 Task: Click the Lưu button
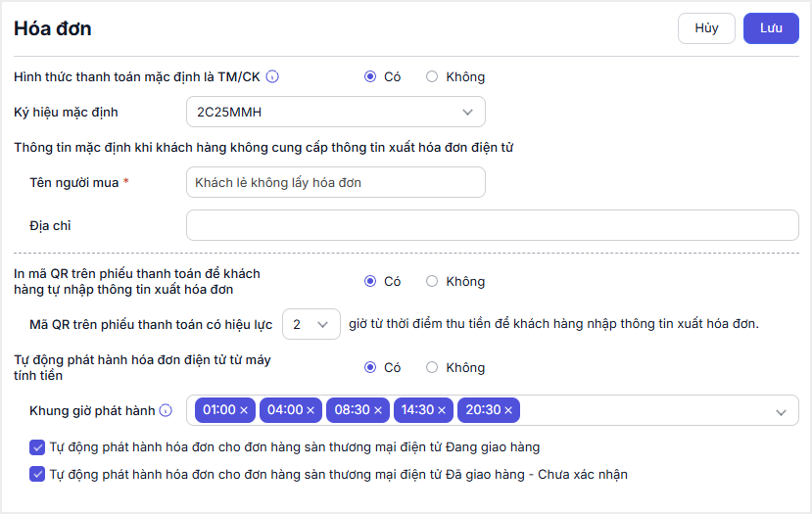click(x=771, y=28)
